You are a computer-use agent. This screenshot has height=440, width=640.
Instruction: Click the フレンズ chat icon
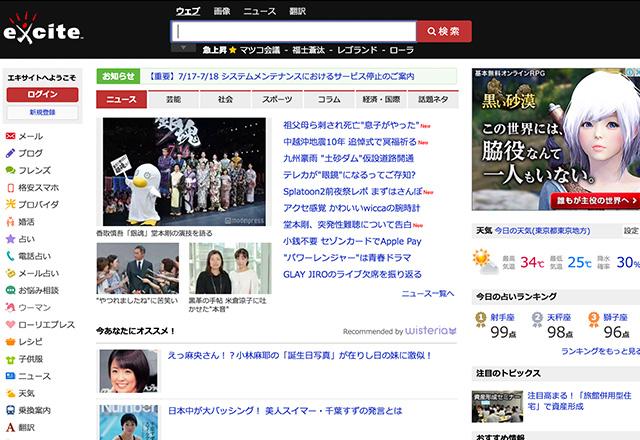pos(10,170)
